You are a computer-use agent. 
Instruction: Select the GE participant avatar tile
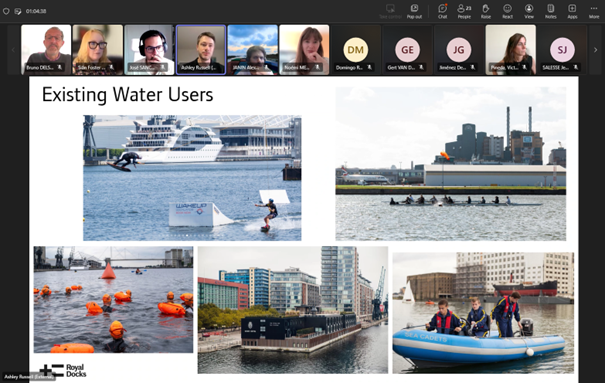click(407, 50)
